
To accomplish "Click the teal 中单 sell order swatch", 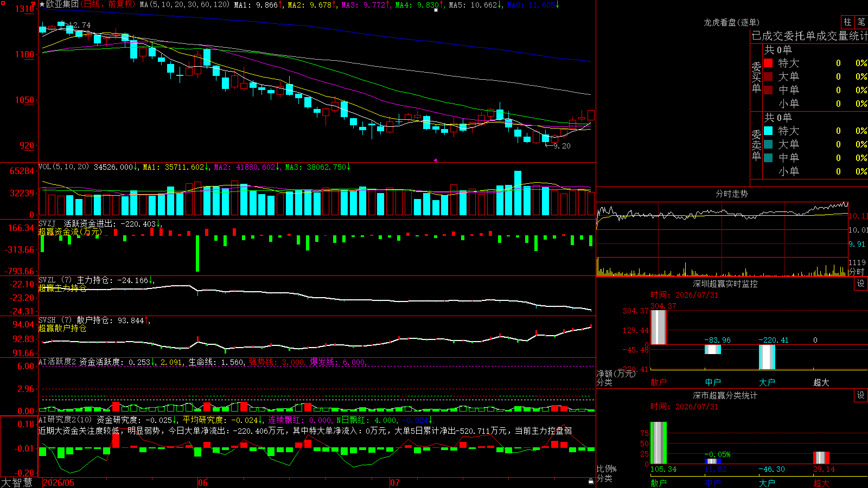I will coord(768,158).
